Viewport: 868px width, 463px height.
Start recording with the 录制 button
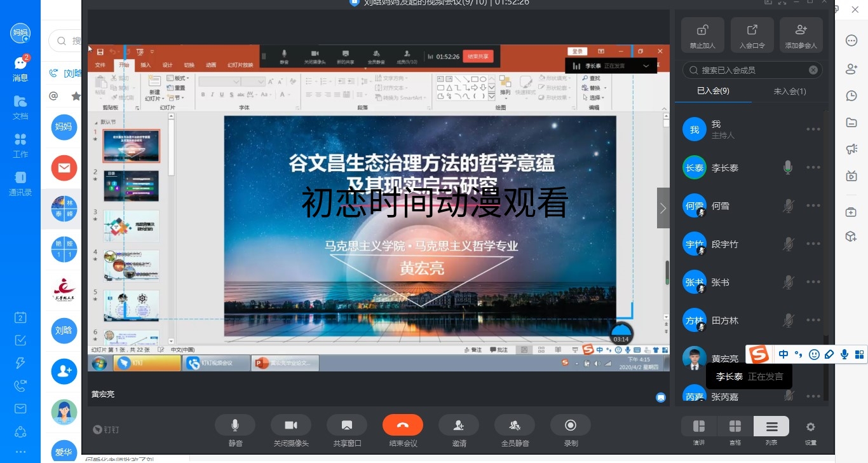pyautogui.click(x=571, y=425)
